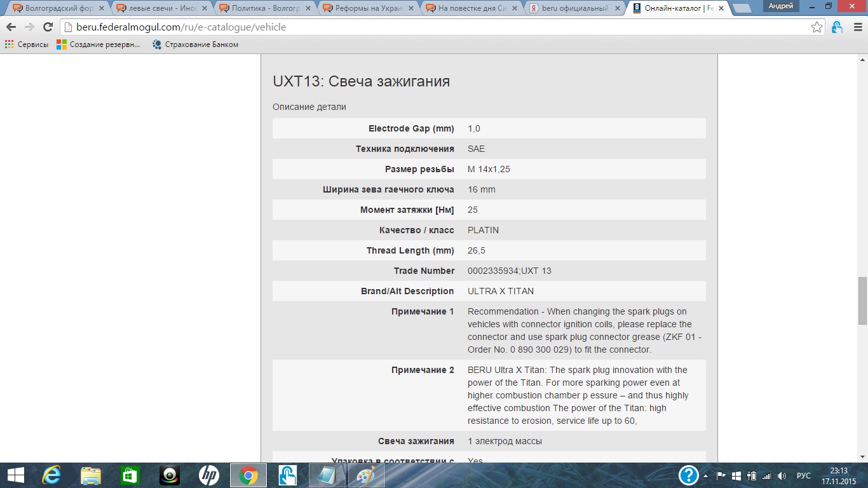The image size is (868, 488).
Task: Click the Момент затяжки [Нм] label
Action: (407, 210)
